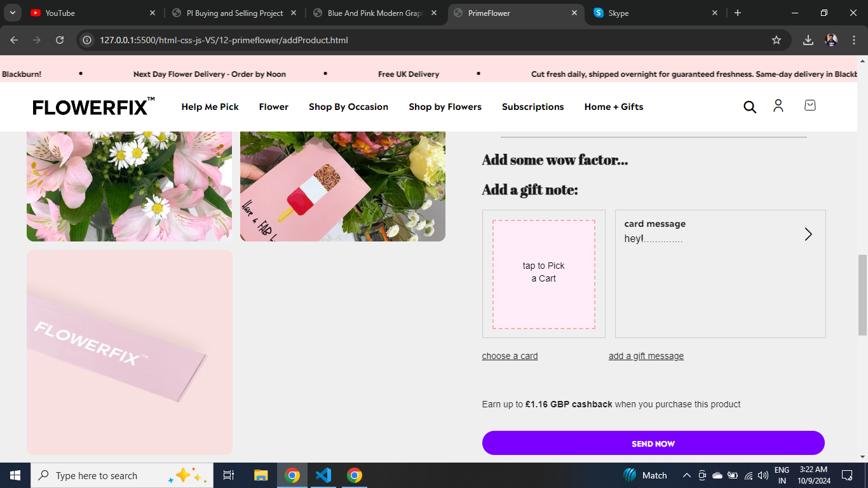Image resolution: width=868 pixels, height=488 pixels.
Task: Open the volume control in system tray
Action: pyautogui.click(x=763, y=475)
